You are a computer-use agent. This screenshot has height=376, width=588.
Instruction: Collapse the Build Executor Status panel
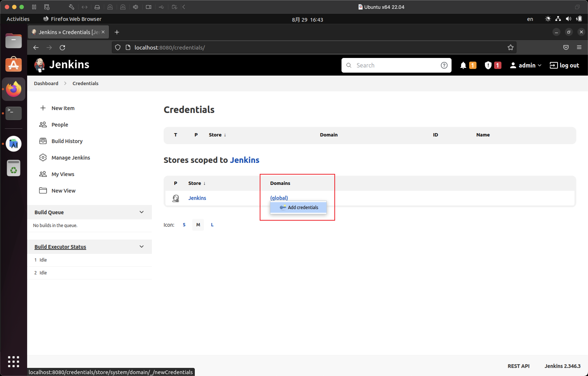click(141, 246)
